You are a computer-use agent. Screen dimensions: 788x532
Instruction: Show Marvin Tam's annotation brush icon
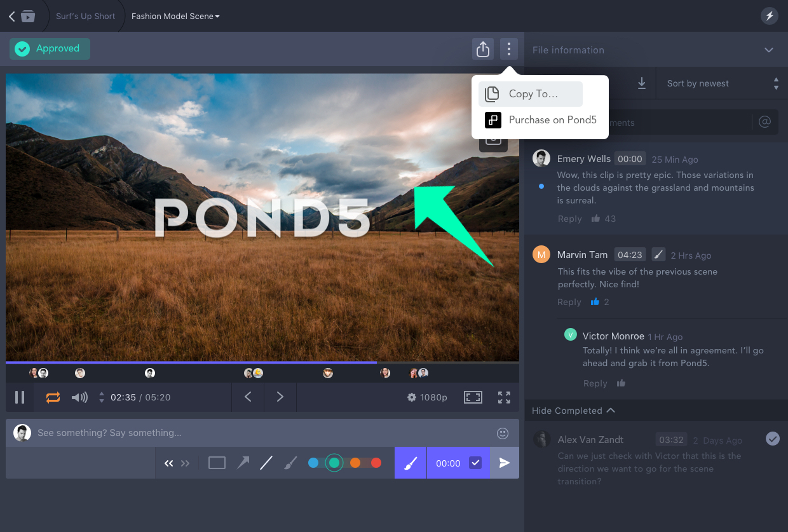[659, 254]
